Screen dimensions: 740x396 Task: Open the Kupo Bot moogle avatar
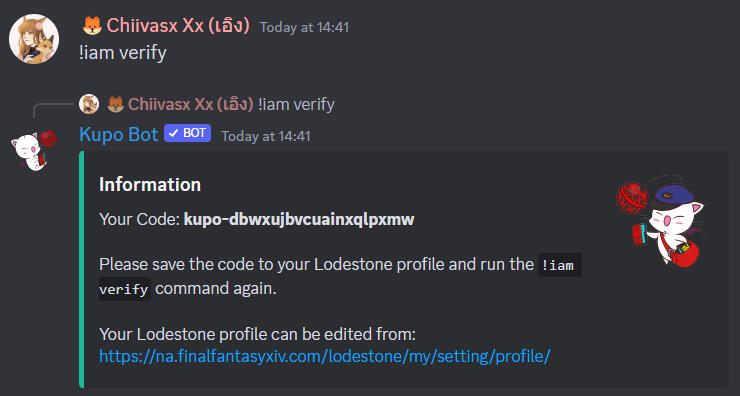pyautogui.click(x=34, y=150)
